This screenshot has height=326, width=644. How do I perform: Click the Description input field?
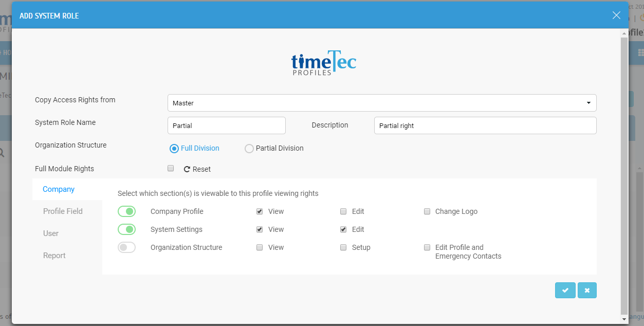pyautogui.click(x=485, y=125)
